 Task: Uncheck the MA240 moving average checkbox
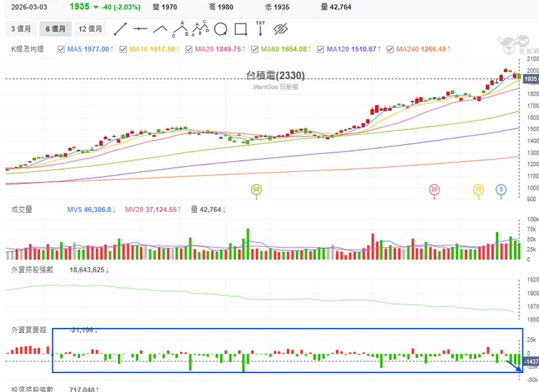click(x=390, y=49)
